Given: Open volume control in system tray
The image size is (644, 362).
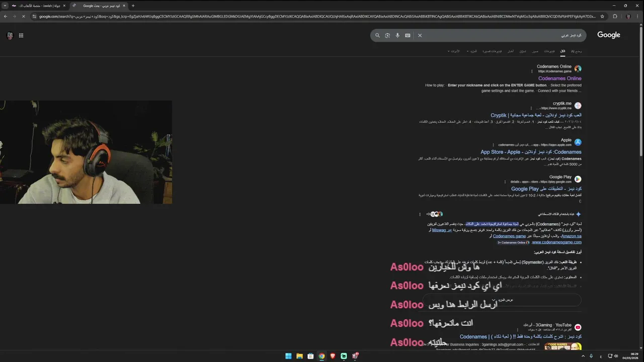Looking at the screenshot, I should click(x=616, y=356).
